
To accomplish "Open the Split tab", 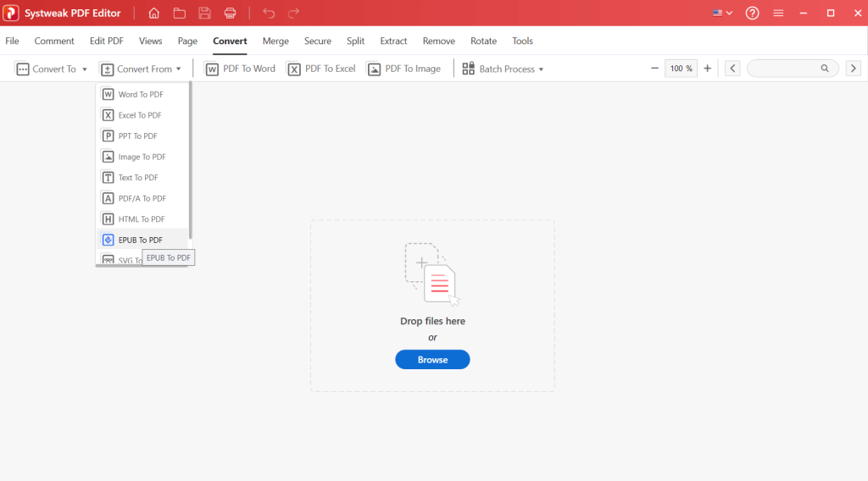I will (x=355, y=41).
